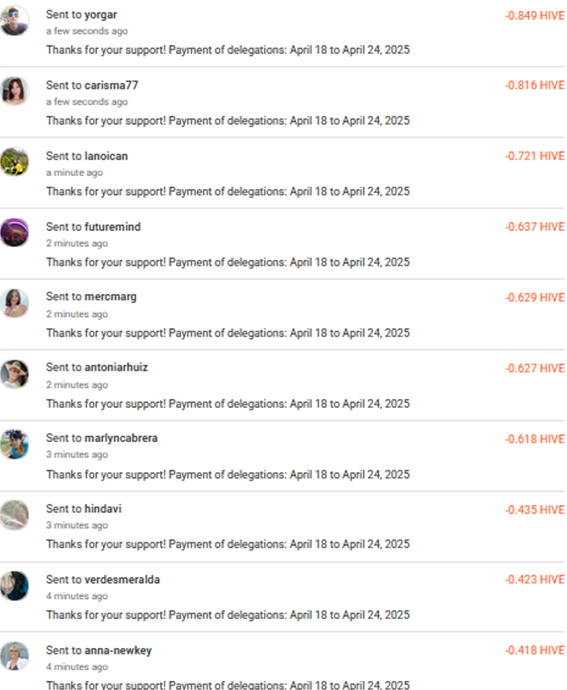Open yorgar's profile avatar

[15, 20]
